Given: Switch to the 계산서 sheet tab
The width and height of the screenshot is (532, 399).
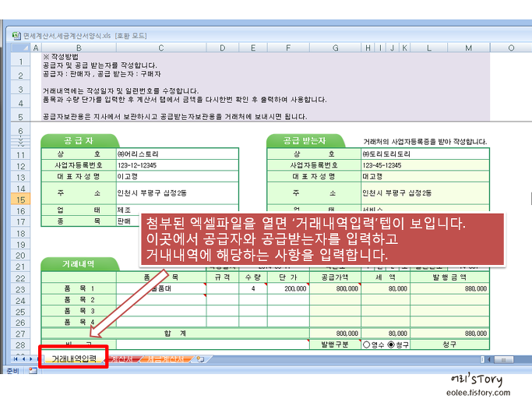Looking at the screenshot, I should pos(122,359).
